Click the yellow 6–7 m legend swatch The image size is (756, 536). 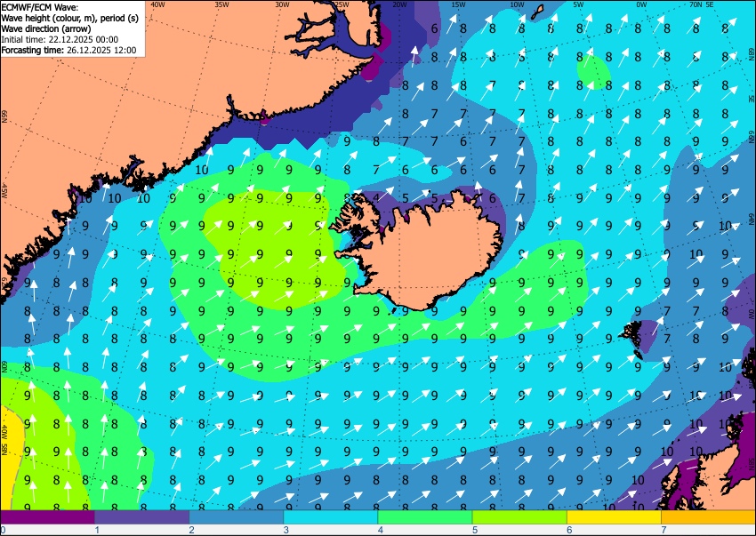[615, 517]
